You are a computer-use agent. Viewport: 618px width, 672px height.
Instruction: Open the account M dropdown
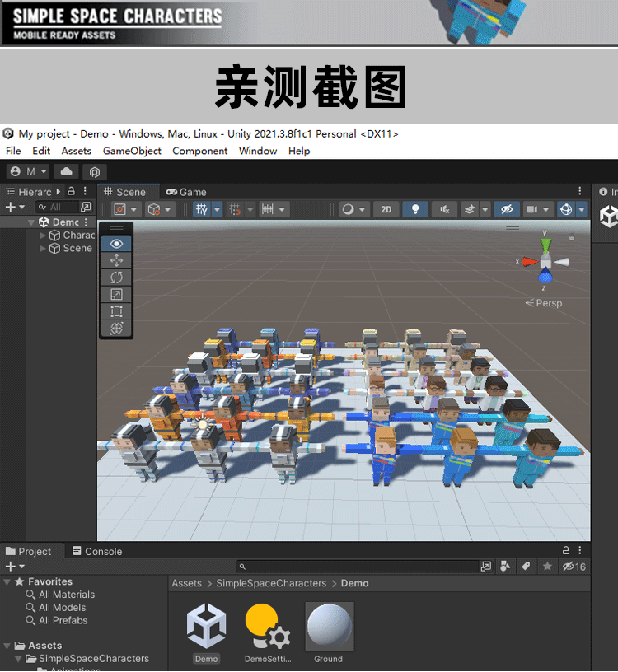pyautogui.click(x=28, y=171)
